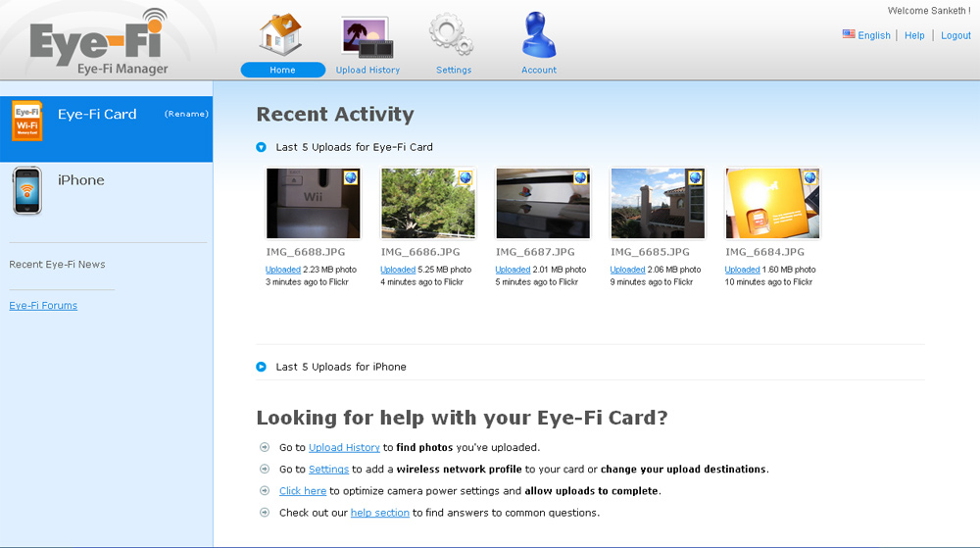Viewport: 980px width, 548px height.
Task: Click globe badge on IMG_6688.JPG thumbnail
Action: 351,178
